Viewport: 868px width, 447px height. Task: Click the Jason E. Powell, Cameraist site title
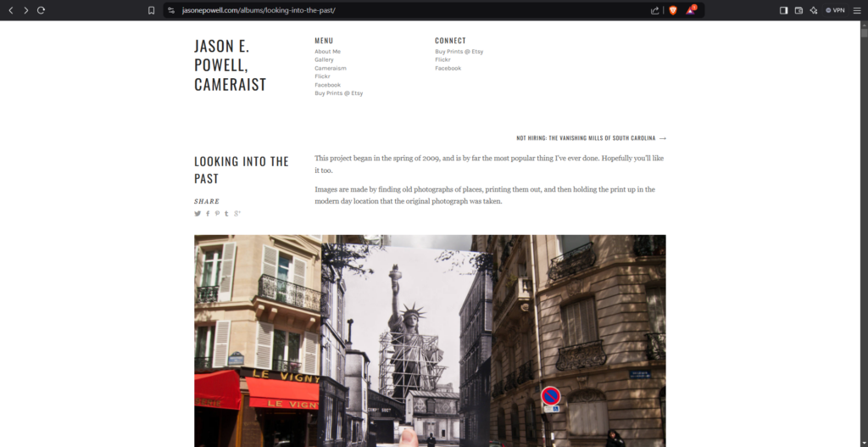[x=230, y=65]
